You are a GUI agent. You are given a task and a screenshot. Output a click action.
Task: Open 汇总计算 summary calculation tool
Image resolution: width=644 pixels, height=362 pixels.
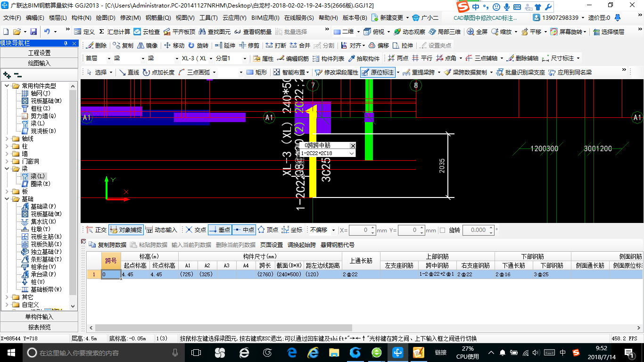tap(115, 32)
